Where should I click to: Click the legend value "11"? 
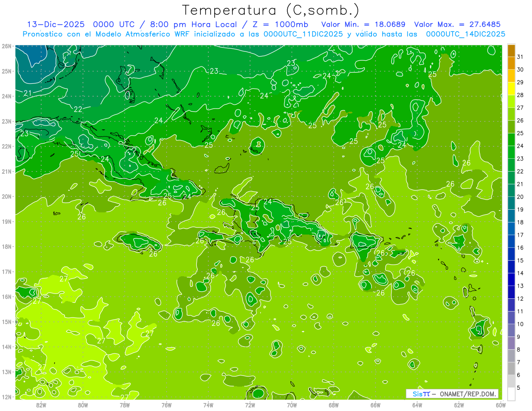tap(520, 311)
